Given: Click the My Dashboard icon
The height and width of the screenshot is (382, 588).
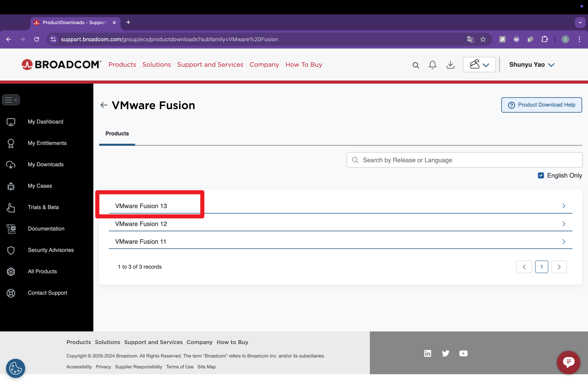Looking at the screenshot, I should [11, 122].
